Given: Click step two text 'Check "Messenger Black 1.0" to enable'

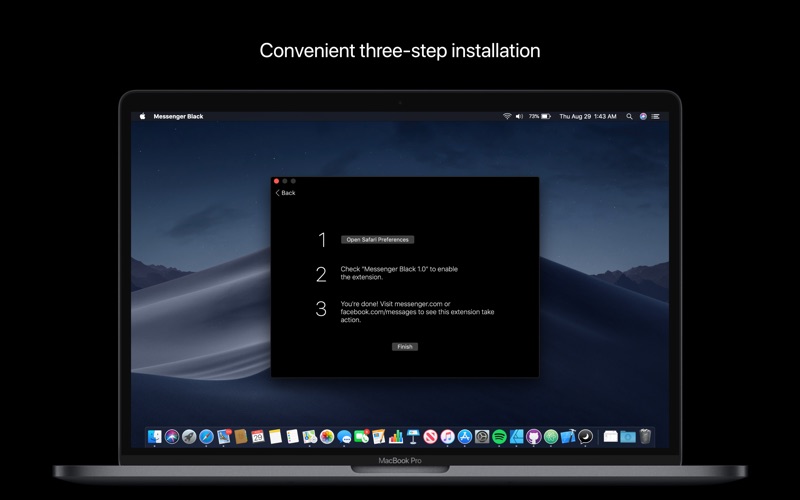Looking at the screenshot, I should [x=399, y=269].
